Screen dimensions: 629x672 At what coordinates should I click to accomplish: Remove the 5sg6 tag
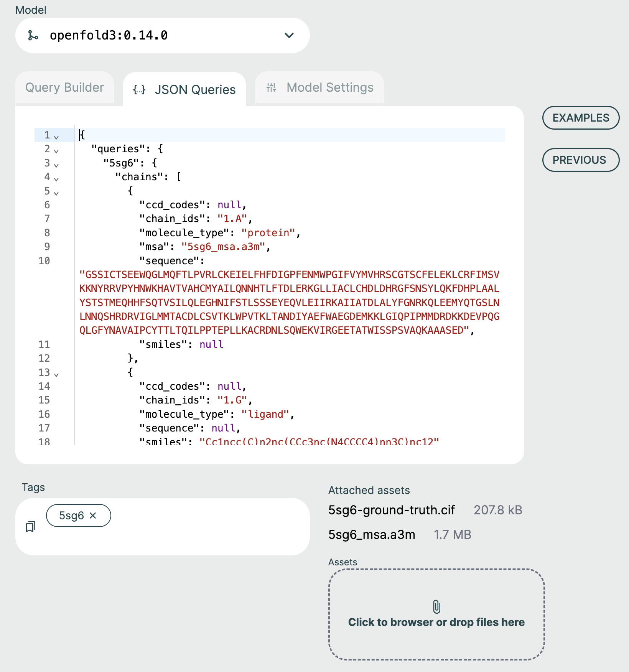click(x=93, y=516)
